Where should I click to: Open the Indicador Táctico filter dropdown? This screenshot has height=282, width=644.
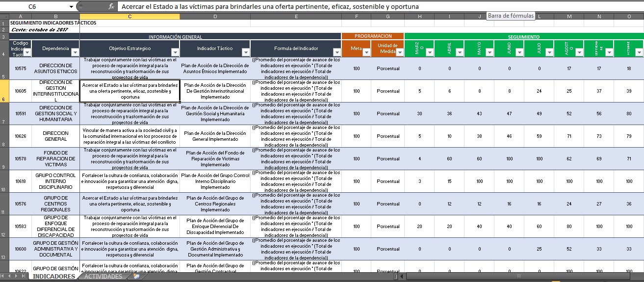[245, 52]
